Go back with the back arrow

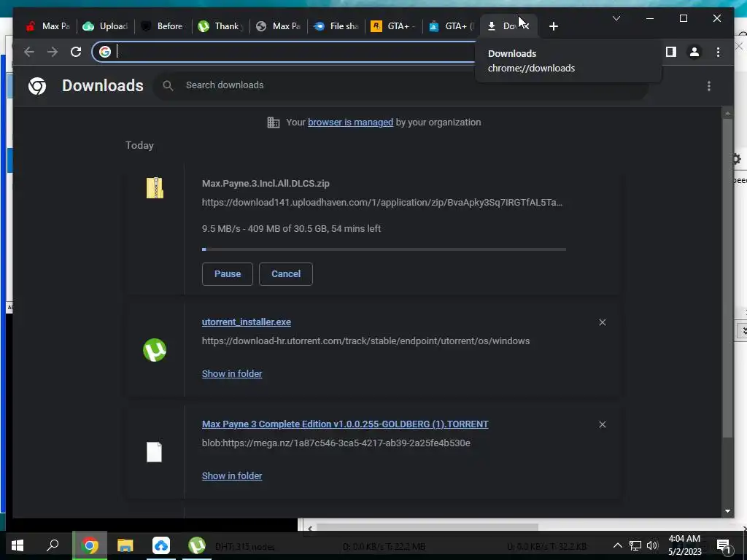tap(29, 52)
